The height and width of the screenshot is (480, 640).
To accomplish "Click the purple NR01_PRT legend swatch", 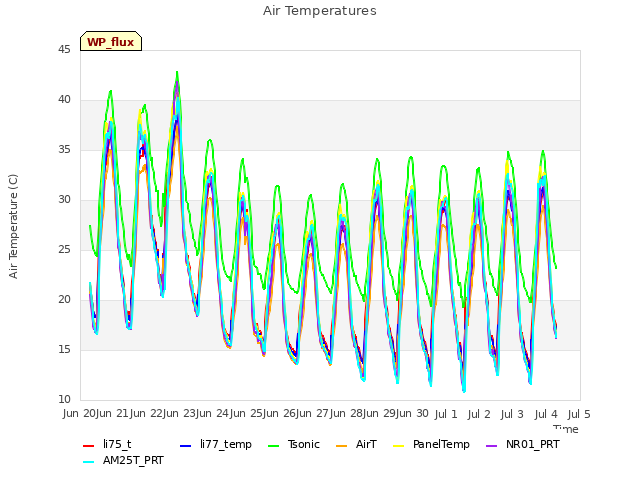I will coord(492,446).
